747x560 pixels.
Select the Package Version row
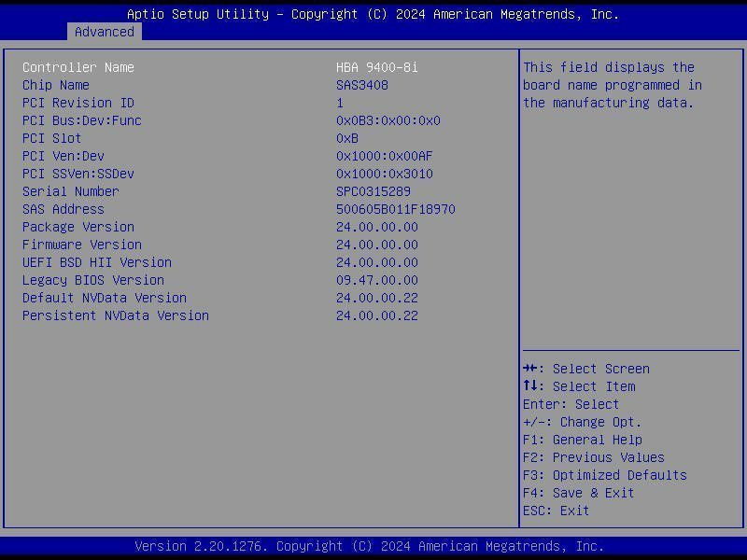(78, 227)
